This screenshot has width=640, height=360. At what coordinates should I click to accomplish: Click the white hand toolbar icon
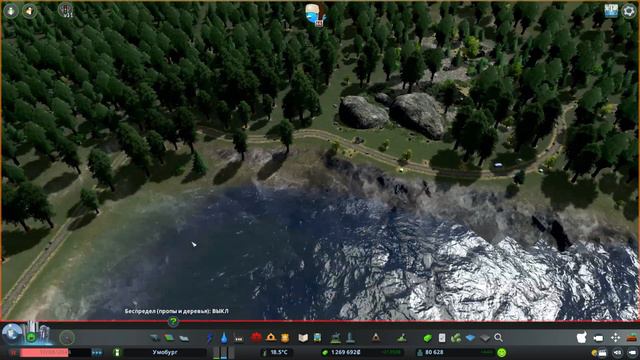[x=582, y=338]
